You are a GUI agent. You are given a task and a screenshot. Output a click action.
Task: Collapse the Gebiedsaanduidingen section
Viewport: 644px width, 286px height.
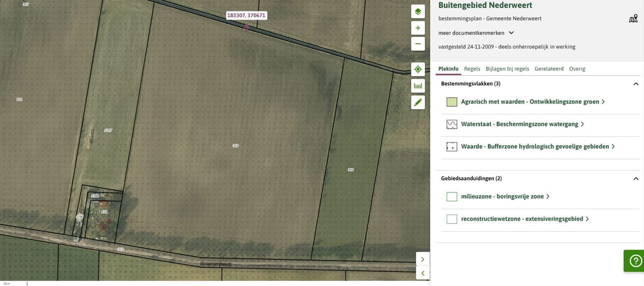[636, 178]
